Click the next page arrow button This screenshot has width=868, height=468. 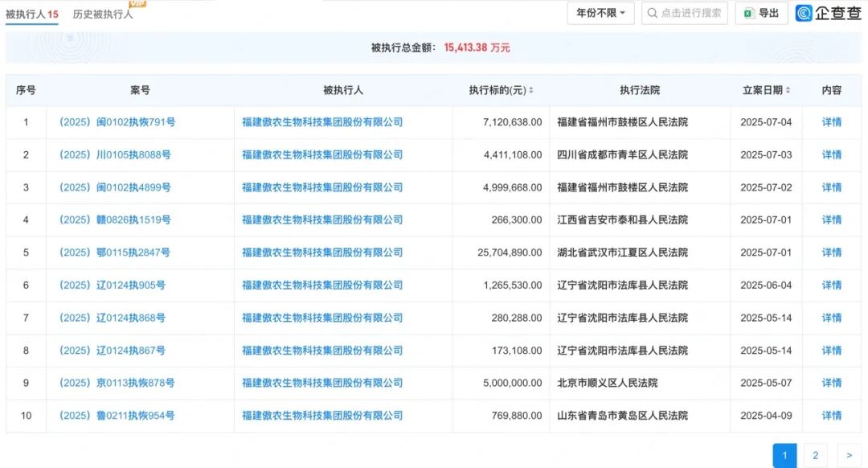(850, 455)
